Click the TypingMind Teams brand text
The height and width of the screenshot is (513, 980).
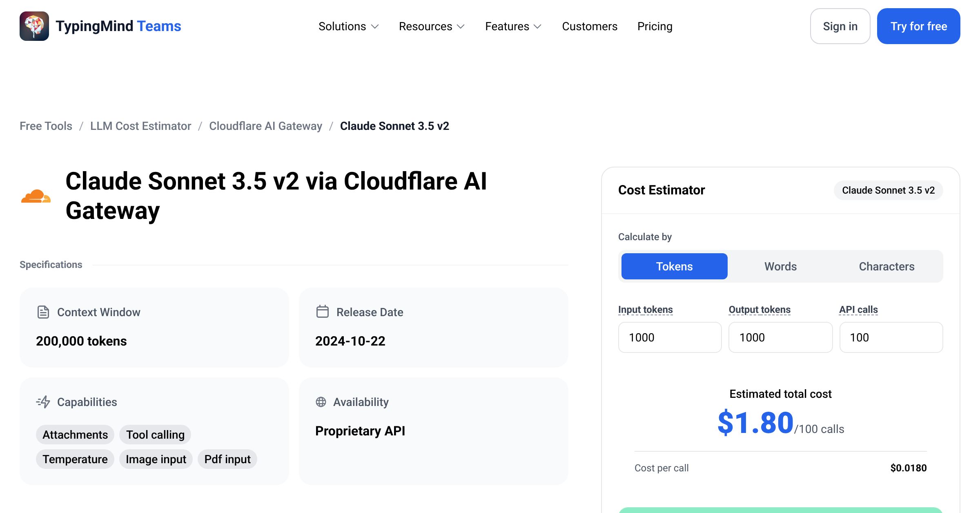tap(118, 26)
